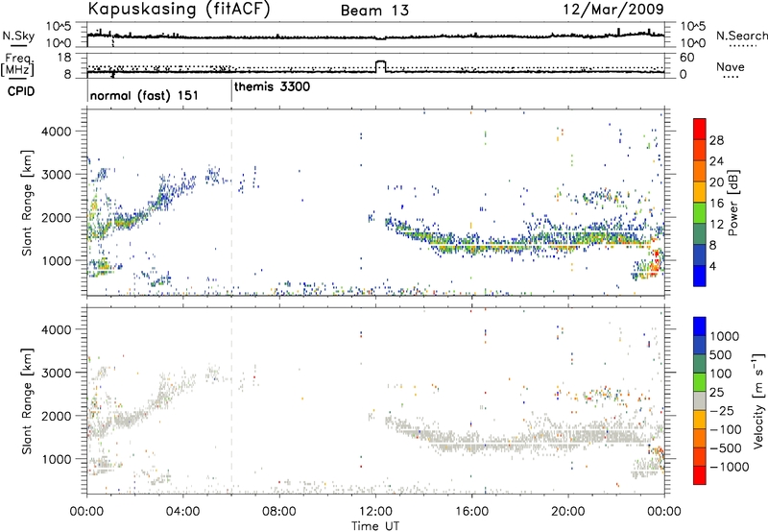This screenshot has height=532, width=768.
Task: Click the "Kapuskasing (fitACF)" plot title
Action: pyautogui.click(x=180, y=10)
